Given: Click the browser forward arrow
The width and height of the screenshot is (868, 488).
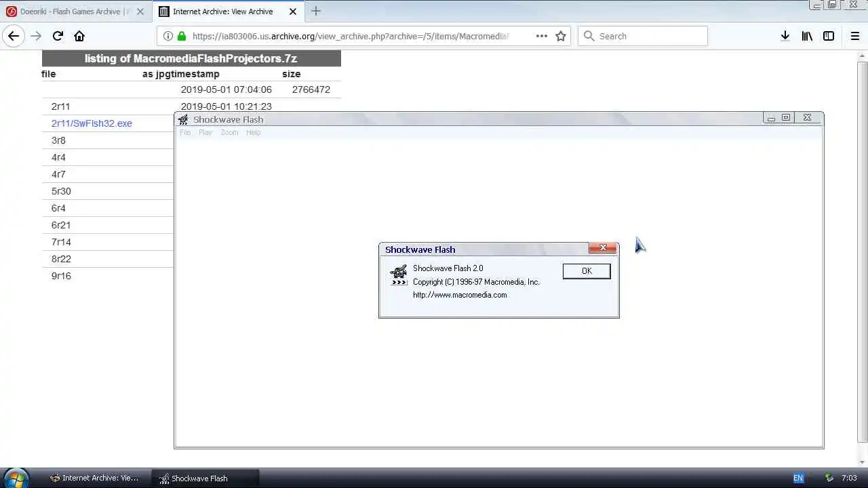Looking at the screenshot, I should [36, 36].
